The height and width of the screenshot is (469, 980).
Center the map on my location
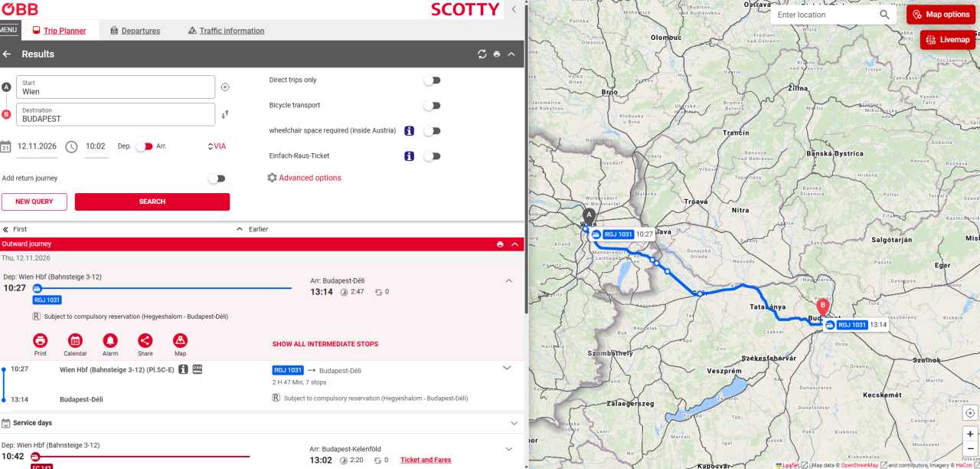coord(970,413)
